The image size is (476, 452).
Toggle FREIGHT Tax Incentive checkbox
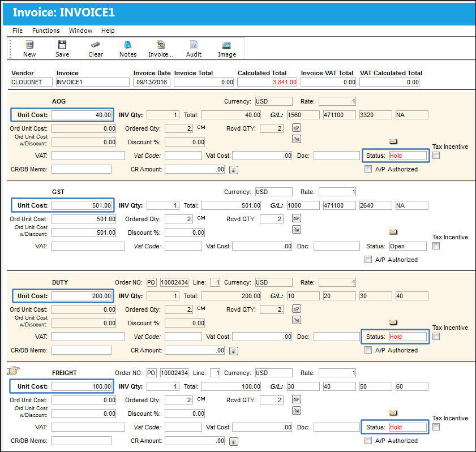tap(436, 427)
